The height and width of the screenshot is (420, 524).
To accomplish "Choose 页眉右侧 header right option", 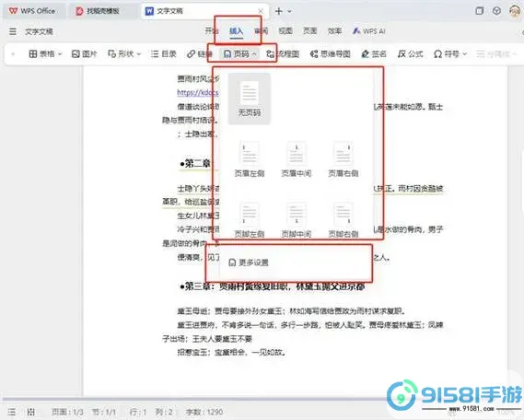I will (344, 159).
